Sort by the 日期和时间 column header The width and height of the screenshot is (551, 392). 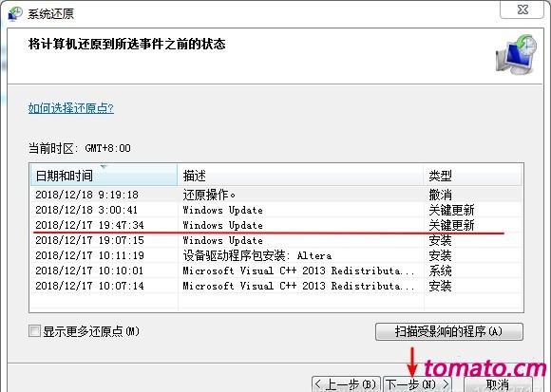click(104, 175)
